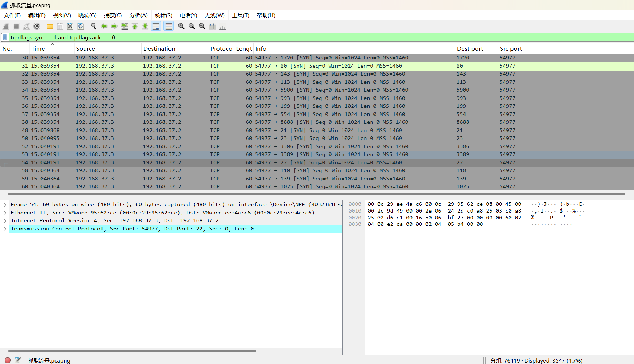Open the 视图(V) menu

[62, 15]
